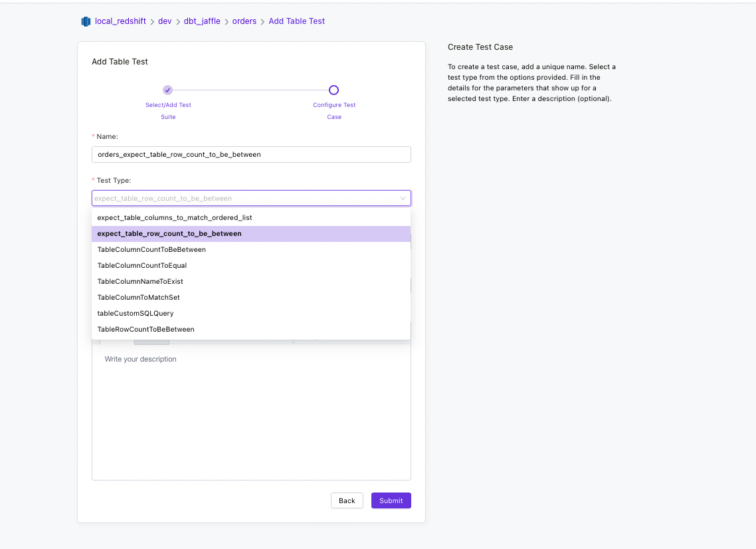Click the Submit button
Image resolution: width=756 pixels, height=549 pixels.
(391, 500)
